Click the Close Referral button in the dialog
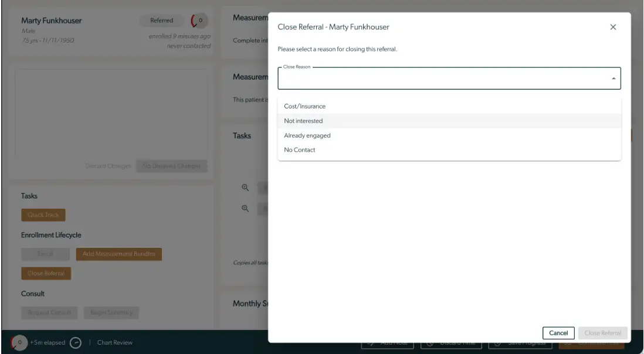Screen dimensions: 644x354 click(x=602, y=333)
